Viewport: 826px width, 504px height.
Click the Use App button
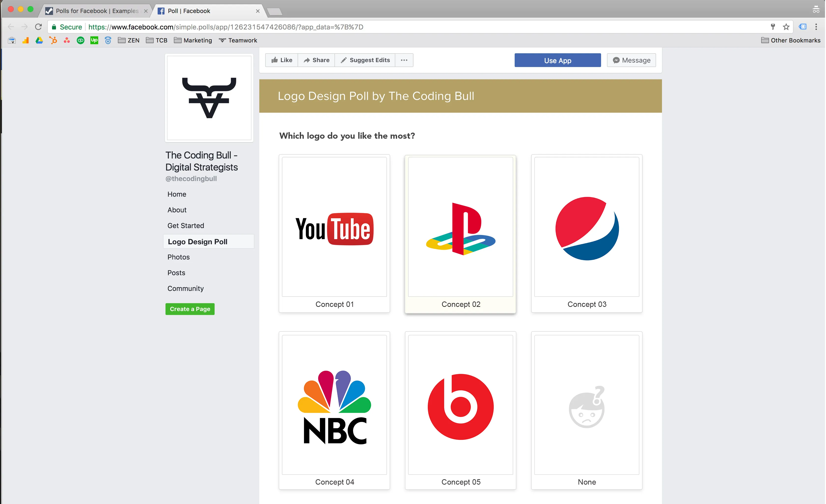557,60
